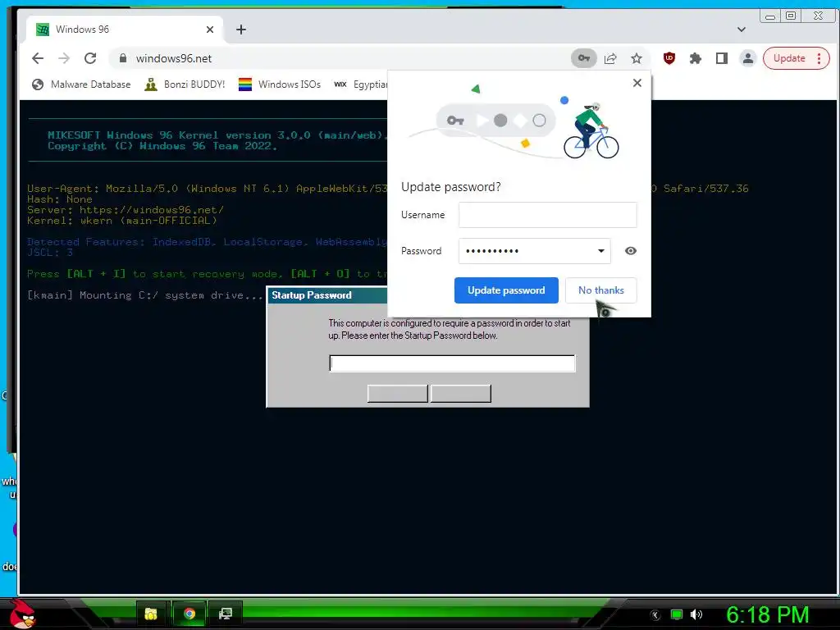Open the Bonzi BUDDY! bookmark
The width and height of the screenshot is (840, 630).
[x=185, y=84]
